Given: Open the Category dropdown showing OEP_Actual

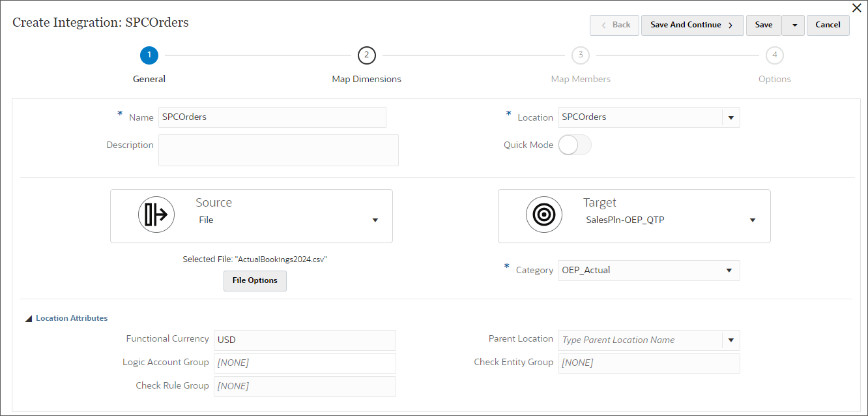Looking at the screenshot, I should coord(731,270).
